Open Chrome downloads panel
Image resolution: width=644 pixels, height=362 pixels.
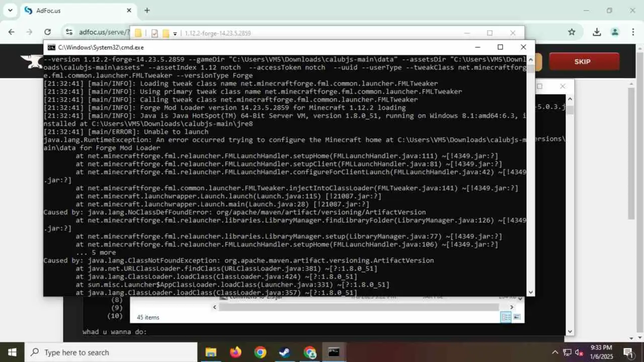[x=597, y=32]
